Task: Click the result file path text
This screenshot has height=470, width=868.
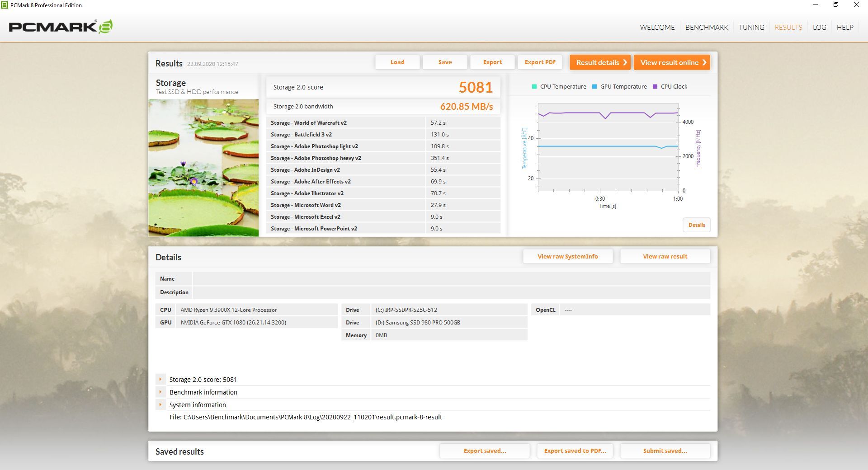Action: pyautogui.click(x=306, y=417)
